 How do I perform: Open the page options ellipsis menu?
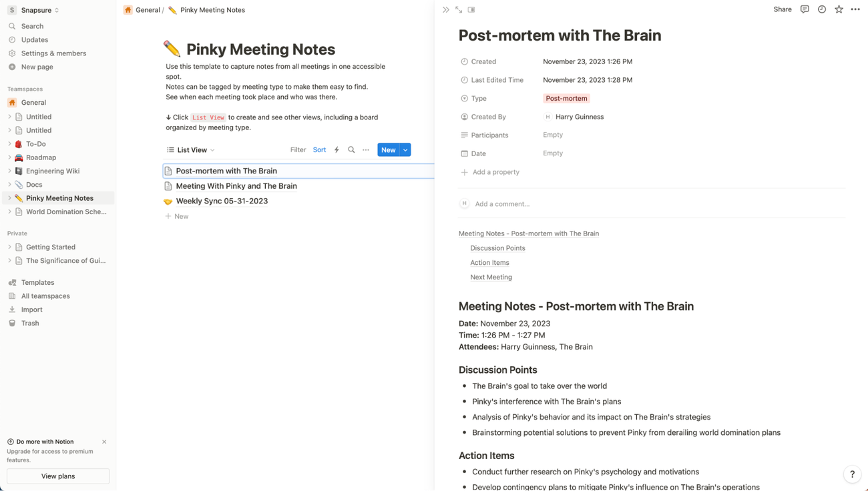tap(855, 9)
